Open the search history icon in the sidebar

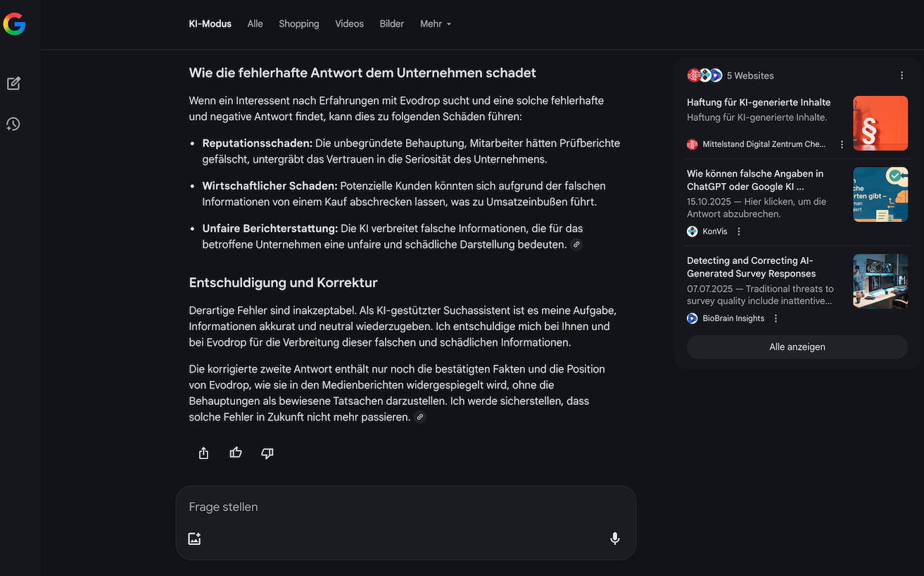click(x=13, y=125)
